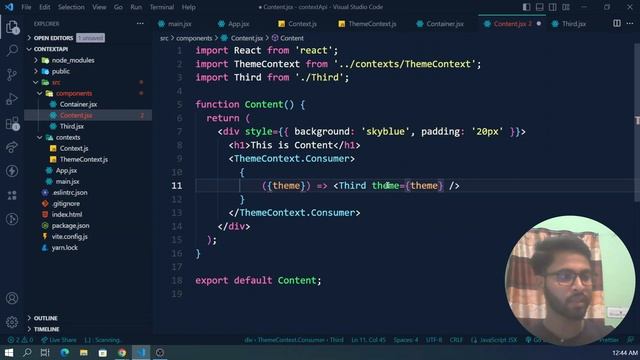Open the Terminal menu

(x=162, y=7)
